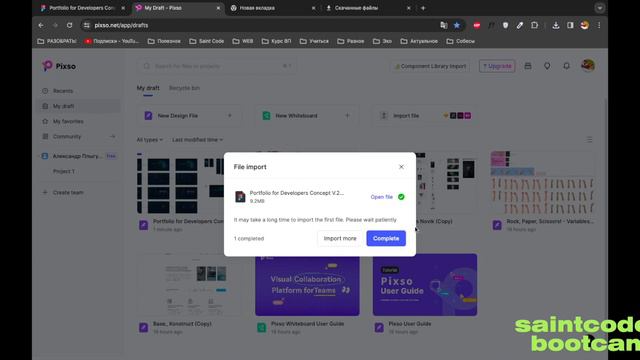Open Pixso Whiteboard User Guide thumbnail
Viewport: 640px width, 360px height.
[307, 284]
